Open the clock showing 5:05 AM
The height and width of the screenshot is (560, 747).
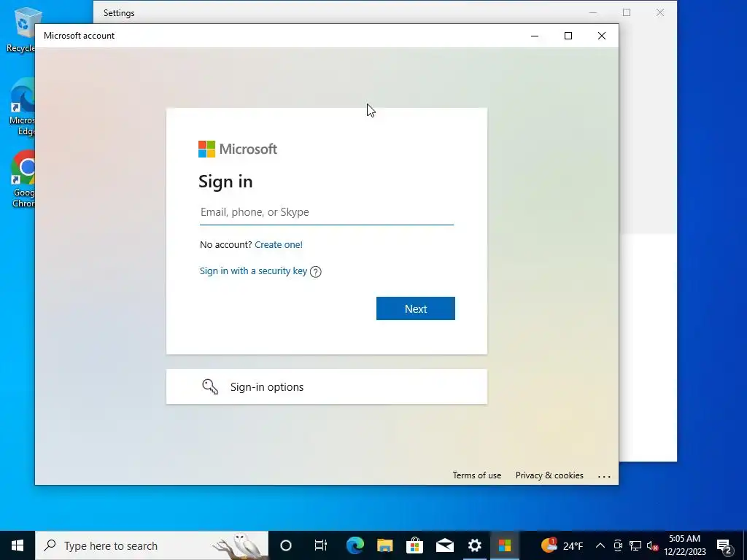coord(684,545)
